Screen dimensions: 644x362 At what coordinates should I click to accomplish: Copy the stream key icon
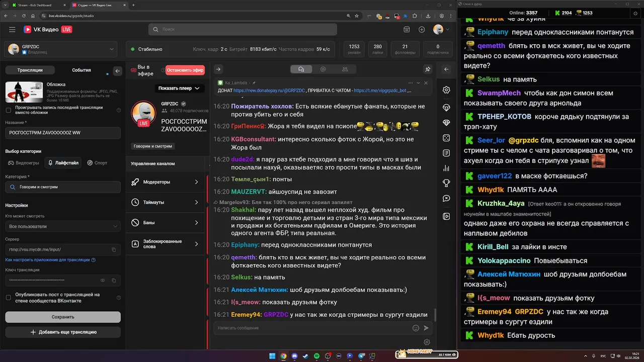coord(114,280)
